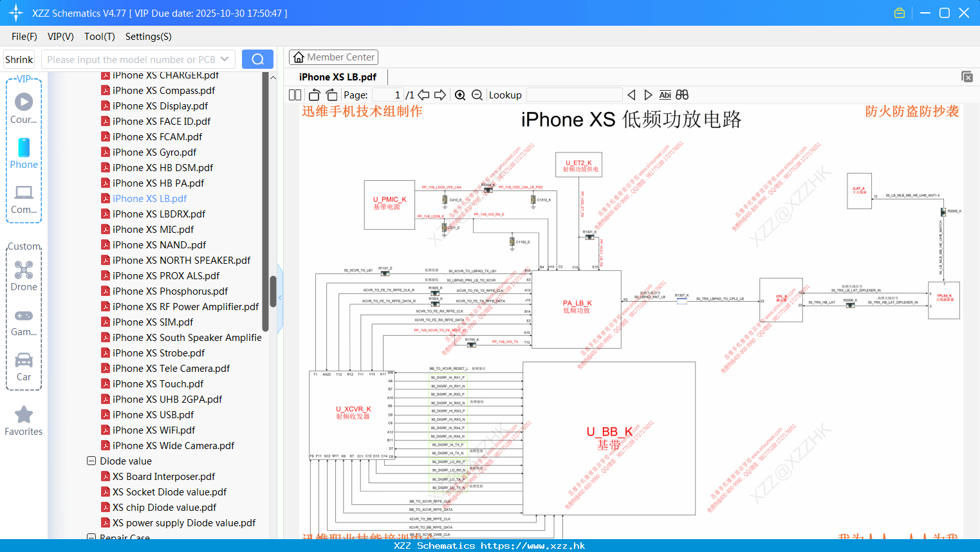This screenshot has width=980, height=552.
Task: Click the blue search button
Action: click(257, 59)
